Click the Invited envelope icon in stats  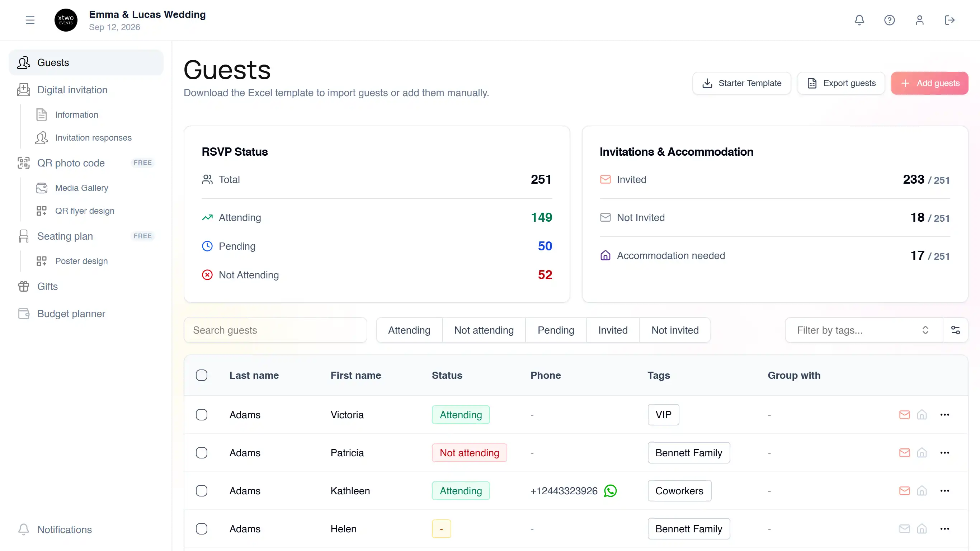pyautogui.click(x=605, y=179)
